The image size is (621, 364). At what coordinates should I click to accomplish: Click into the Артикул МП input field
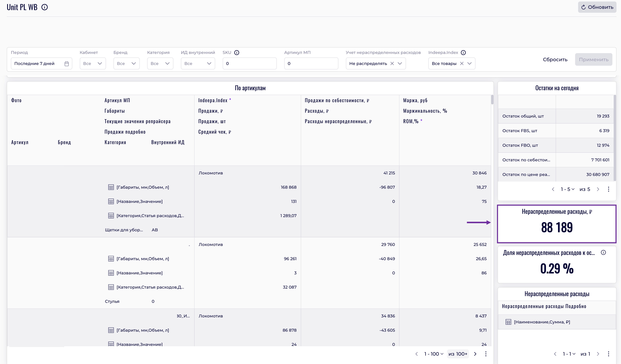click(x=311, y=64)
